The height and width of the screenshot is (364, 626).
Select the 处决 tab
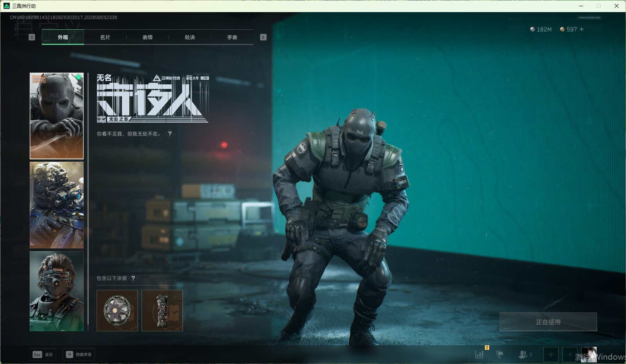[x=190, y=37]
